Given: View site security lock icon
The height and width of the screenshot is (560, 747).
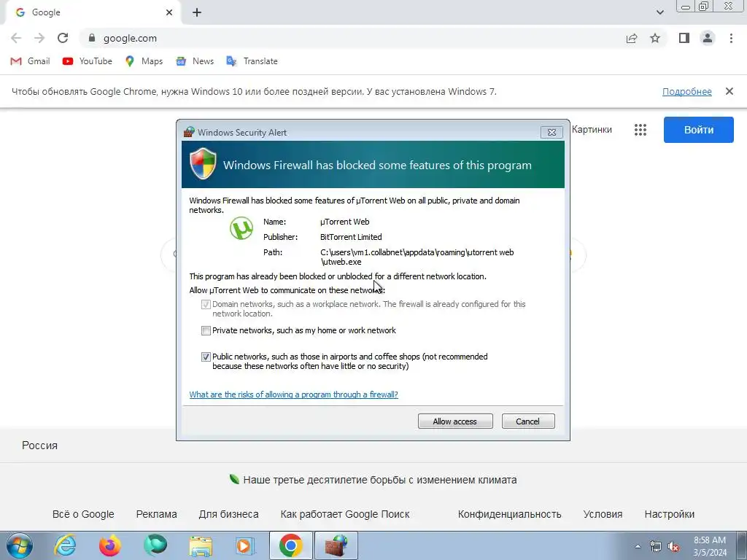Looking at the screenshot, I should pyautogui.click(x=92, y=38).
